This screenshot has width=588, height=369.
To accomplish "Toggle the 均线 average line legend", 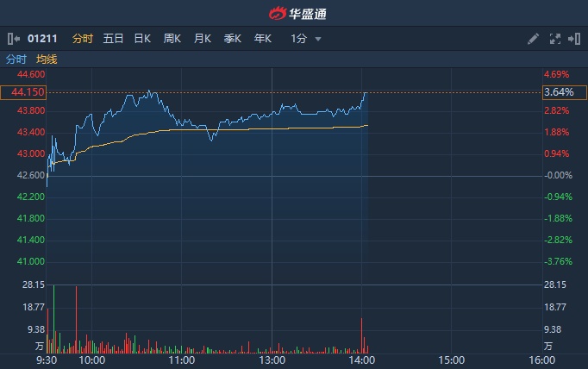I will [x=47, y=59].
